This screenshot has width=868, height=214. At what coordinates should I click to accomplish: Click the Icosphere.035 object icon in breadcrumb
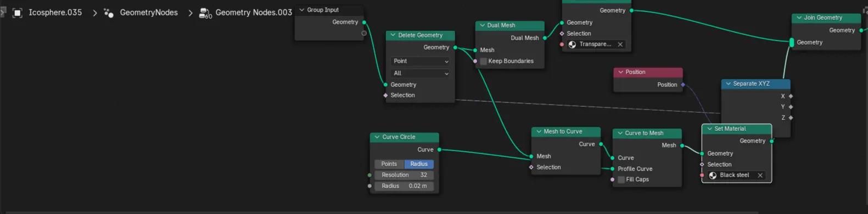18,13
